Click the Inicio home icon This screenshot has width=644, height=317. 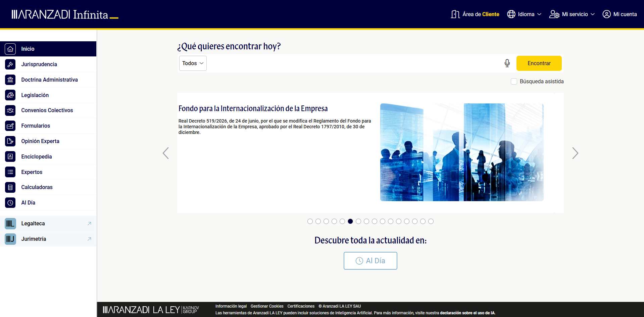pos(10,49)
